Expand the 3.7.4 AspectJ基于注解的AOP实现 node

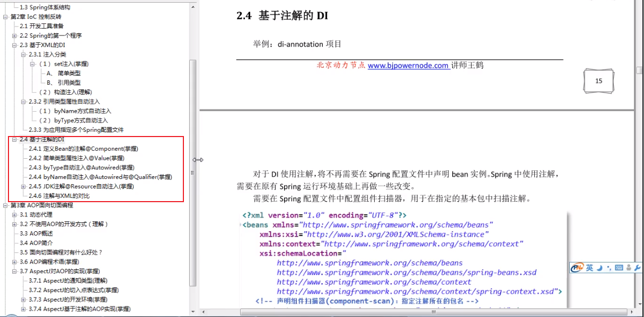coord(23,309)
